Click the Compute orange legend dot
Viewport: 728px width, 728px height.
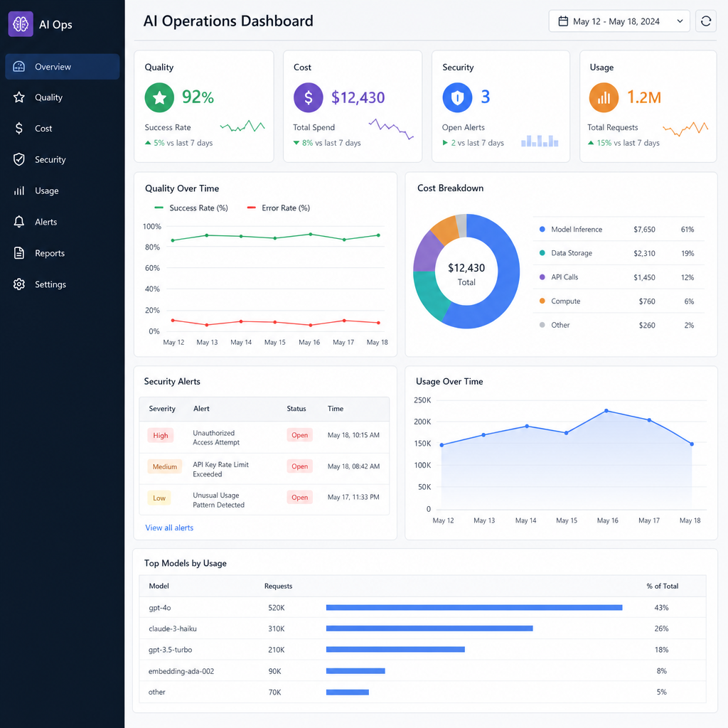[x=542, y=301]
